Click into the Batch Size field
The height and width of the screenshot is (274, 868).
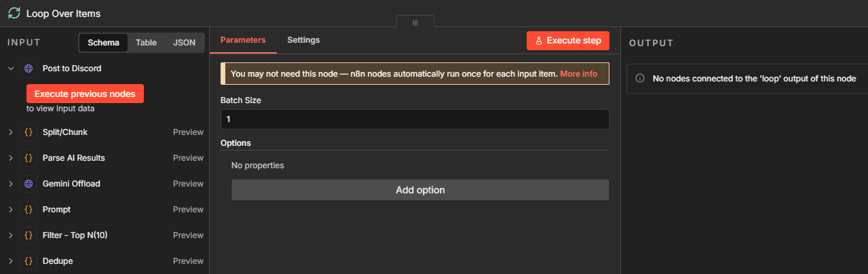(414, 119)
